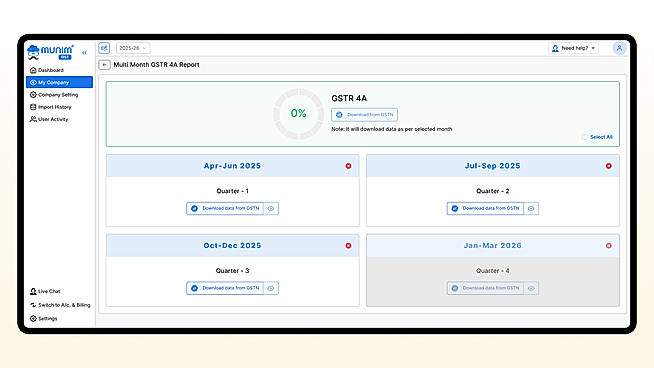
Task: Open the user profile avatar
Action: (619, 48)
